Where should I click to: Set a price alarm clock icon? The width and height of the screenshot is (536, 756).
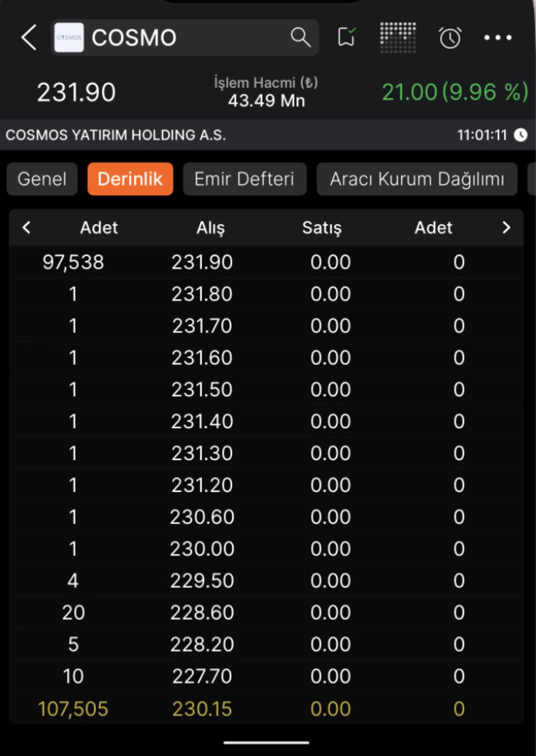point(450,38)
